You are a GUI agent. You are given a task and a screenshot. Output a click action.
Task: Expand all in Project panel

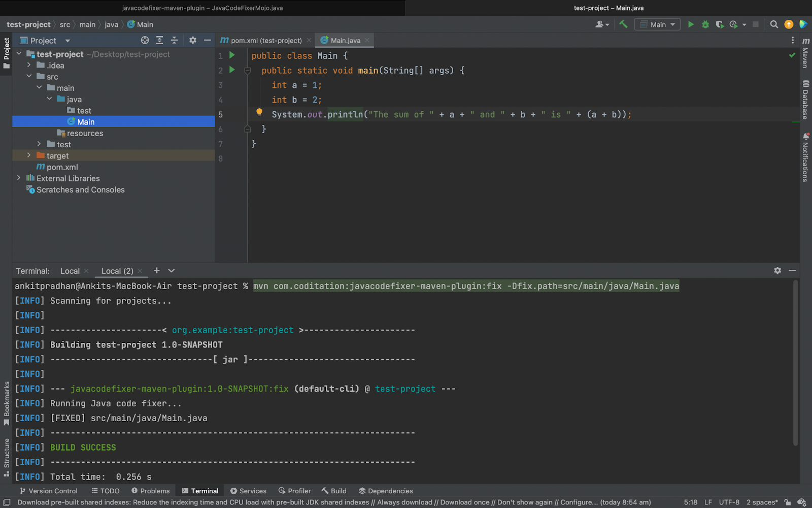click(159, 40)
